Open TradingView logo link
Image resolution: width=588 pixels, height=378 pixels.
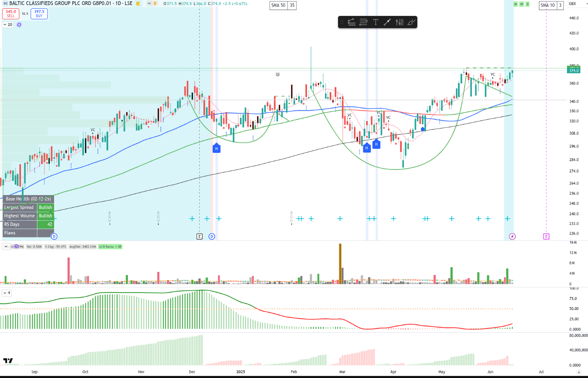coord(8,360)
